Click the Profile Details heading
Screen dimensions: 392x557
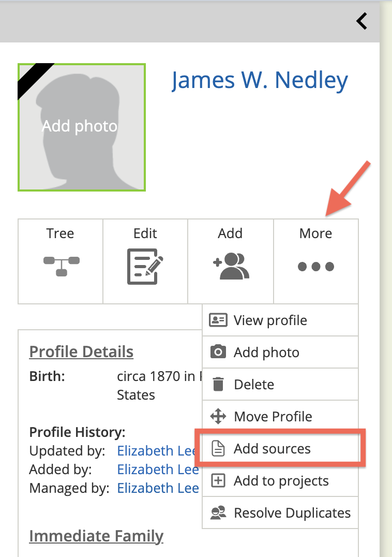81,352
